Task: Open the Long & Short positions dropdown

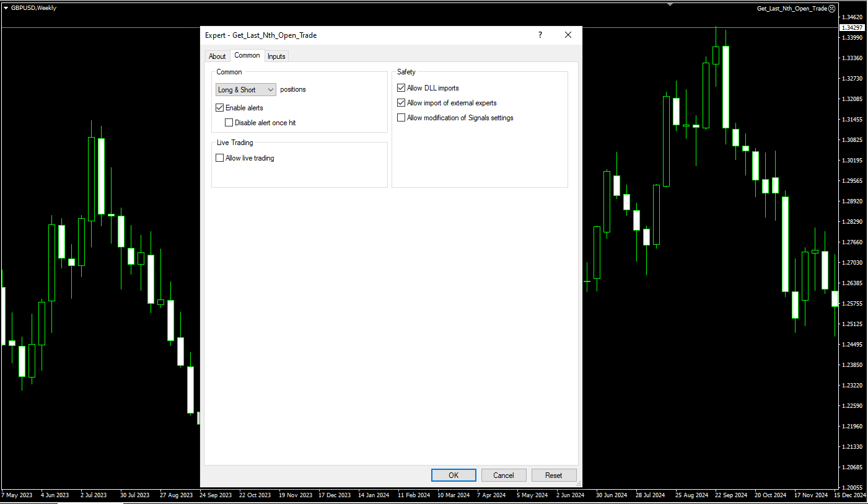Action: pyautogui.click(x=246, y=90)
